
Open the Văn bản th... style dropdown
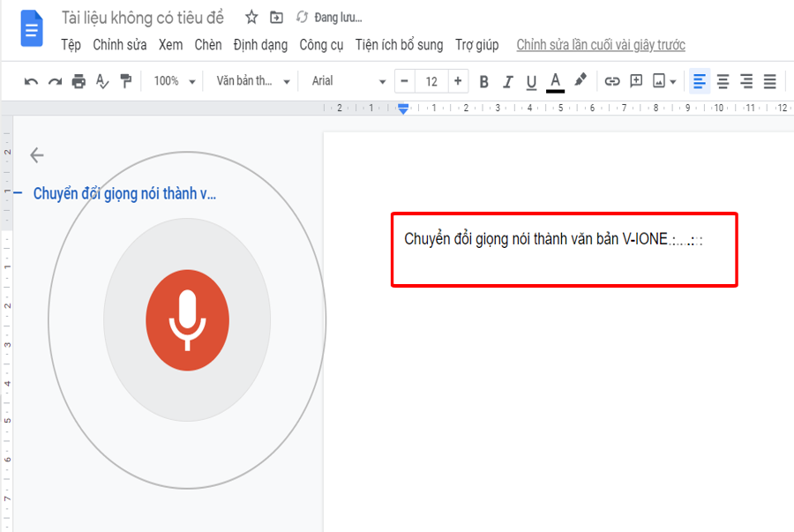tap(252, 81)
